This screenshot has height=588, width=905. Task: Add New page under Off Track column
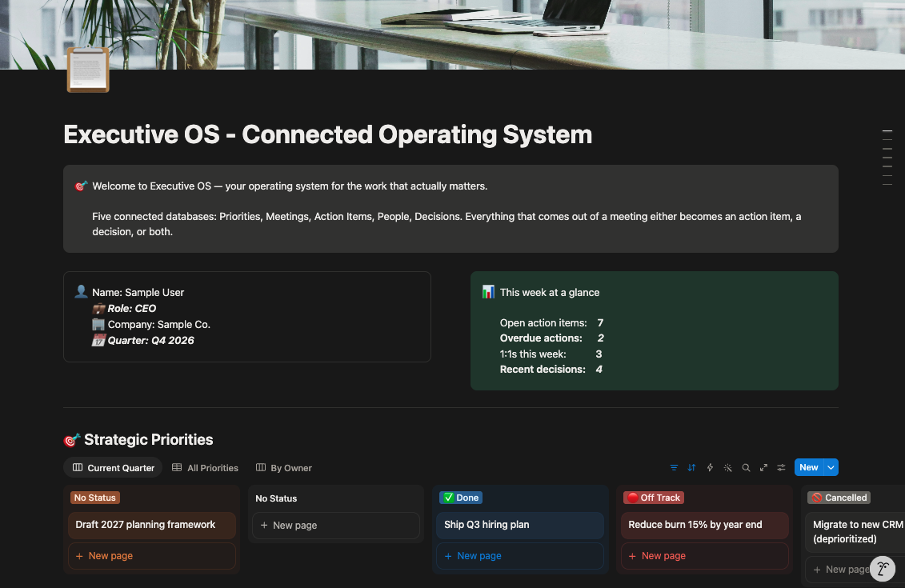click(x=705, y=556)
